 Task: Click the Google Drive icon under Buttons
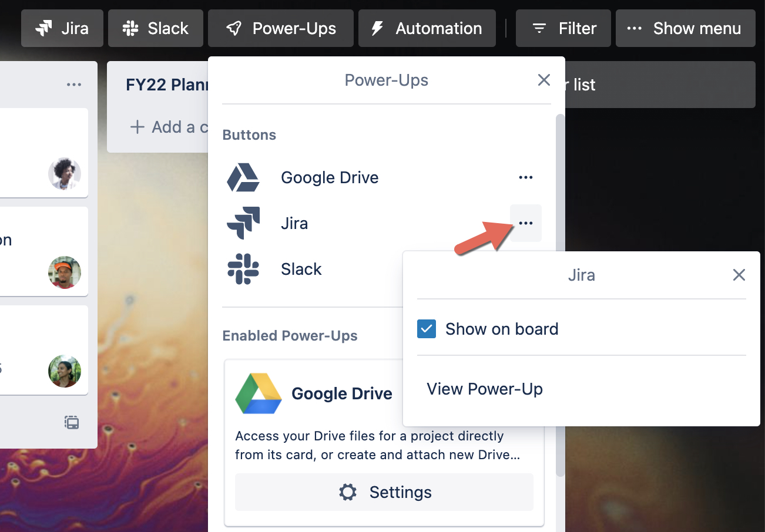[x=243, y=177]
